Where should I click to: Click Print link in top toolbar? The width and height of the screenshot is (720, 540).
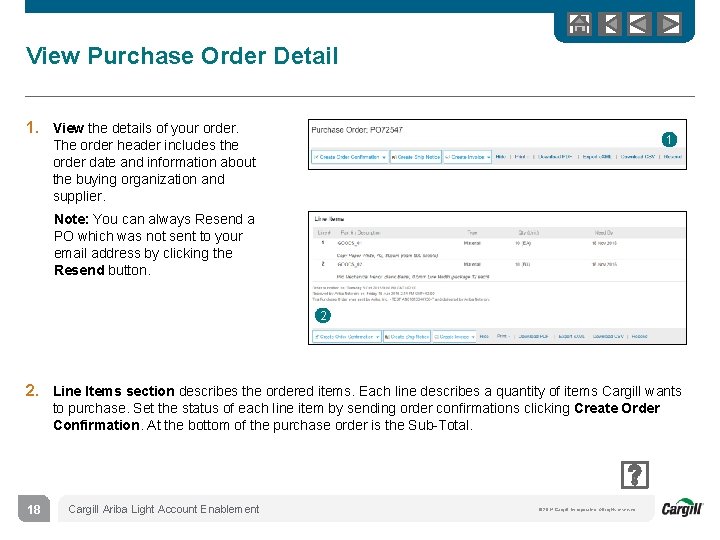click(520, 157)
